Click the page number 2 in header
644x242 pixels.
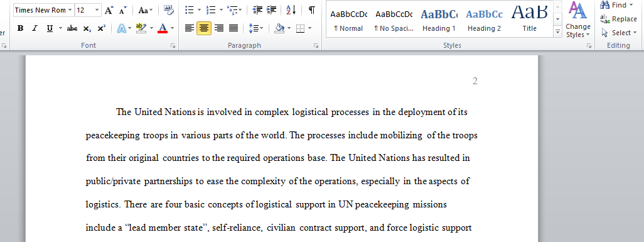pyautogui.click(x=475, y=81)
